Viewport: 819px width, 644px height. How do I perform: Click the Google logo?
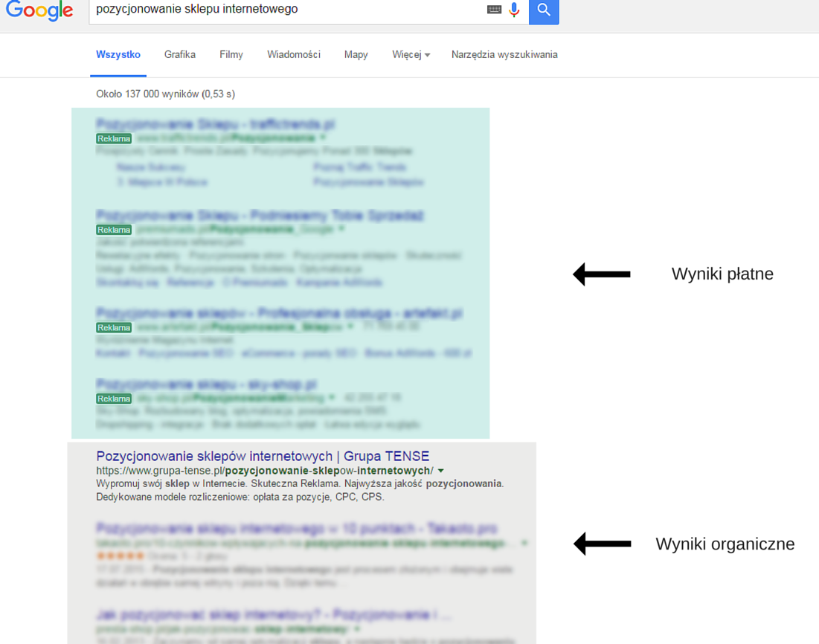pyautogui.click(x=39, y=10)
